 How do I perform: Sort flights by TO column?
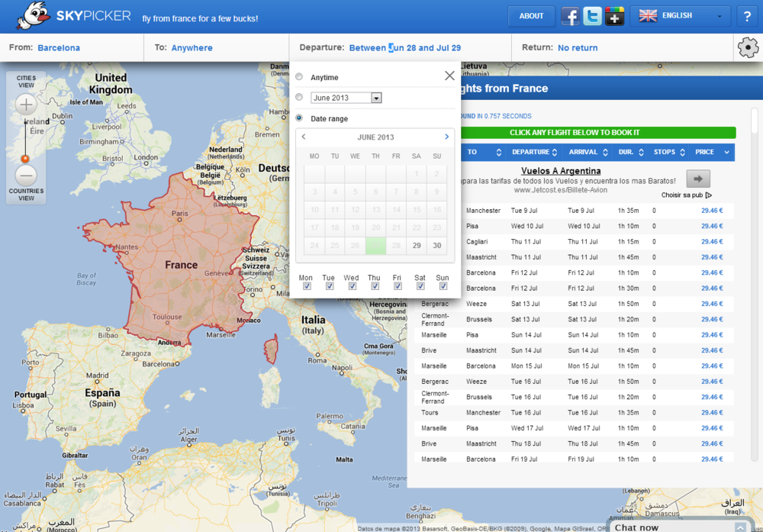pyautogui.click(x=485, y=152)
